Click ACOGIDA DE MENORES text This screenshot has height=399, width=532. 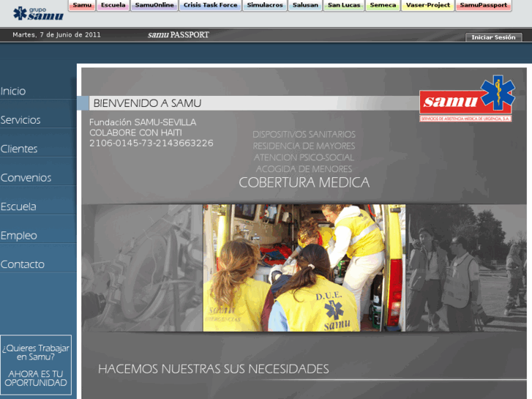tap(304, 169)
